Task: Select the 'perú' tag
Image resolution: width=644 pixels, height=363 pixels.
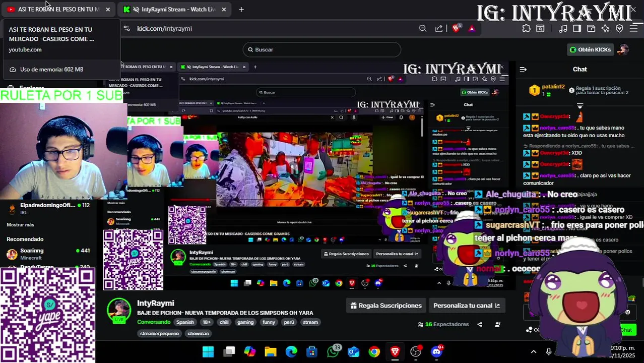Action: tap(289, 322)
